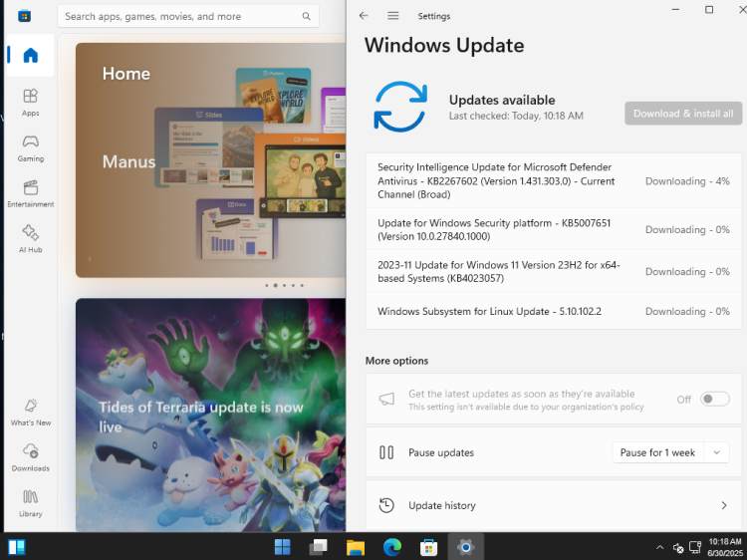747x560 pixels.
Task: Open Tides of Terraria update banner
Action: [210, 415]
